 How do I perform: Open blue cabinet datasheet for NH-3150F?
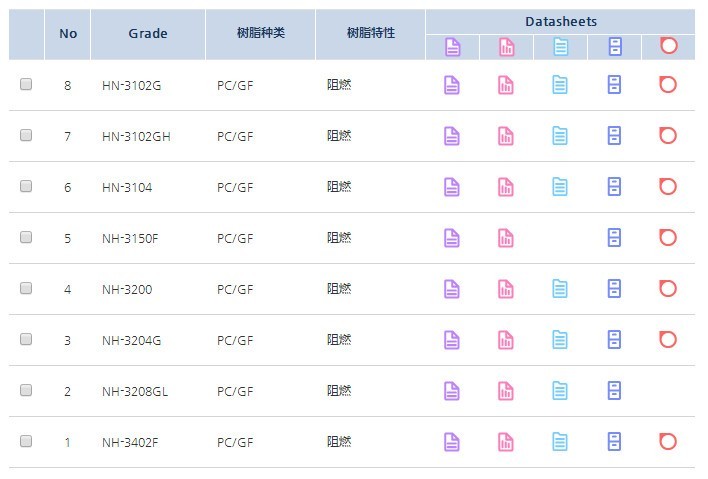[x=614, y=238]
